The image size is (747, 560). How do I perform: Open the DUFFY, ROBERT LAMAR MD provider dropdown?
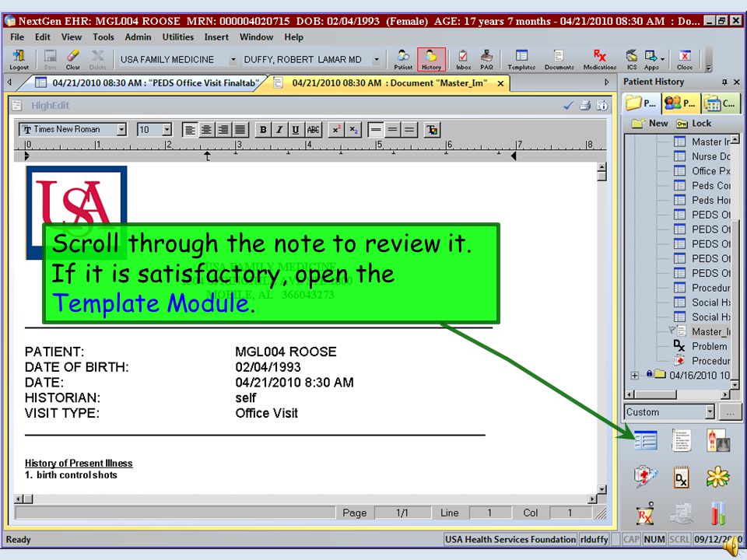[x=377, y=60]
